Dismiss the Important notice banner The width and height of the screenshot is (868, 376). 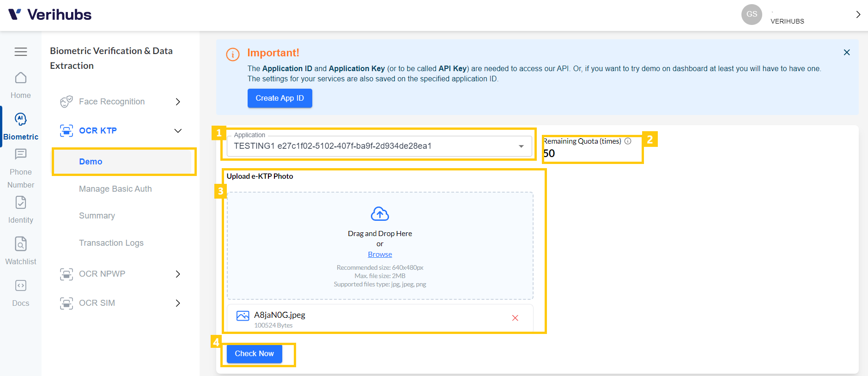coord(847,53)
